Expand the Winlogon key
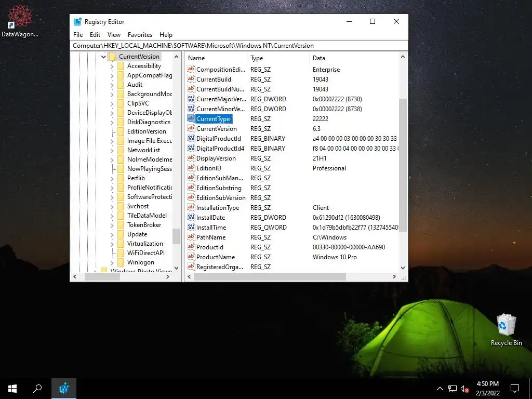 tap(112, 262)
